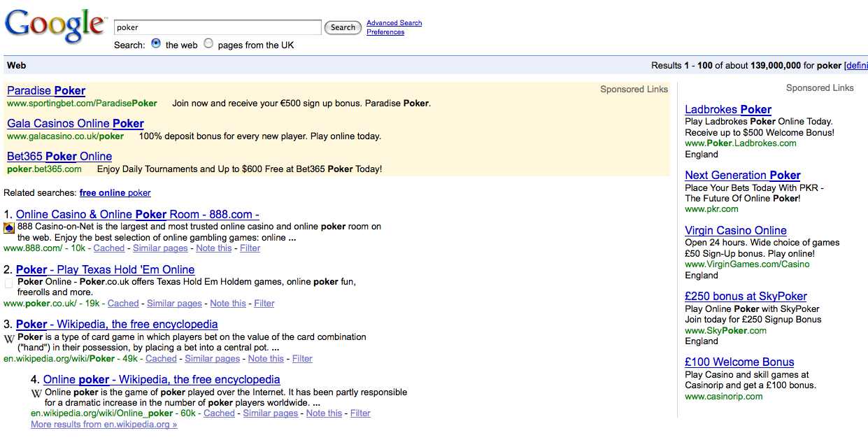Screen dimensions: 868x440
Task: Open Cached link for poker.co.uk result
Action: pos(123,304)
